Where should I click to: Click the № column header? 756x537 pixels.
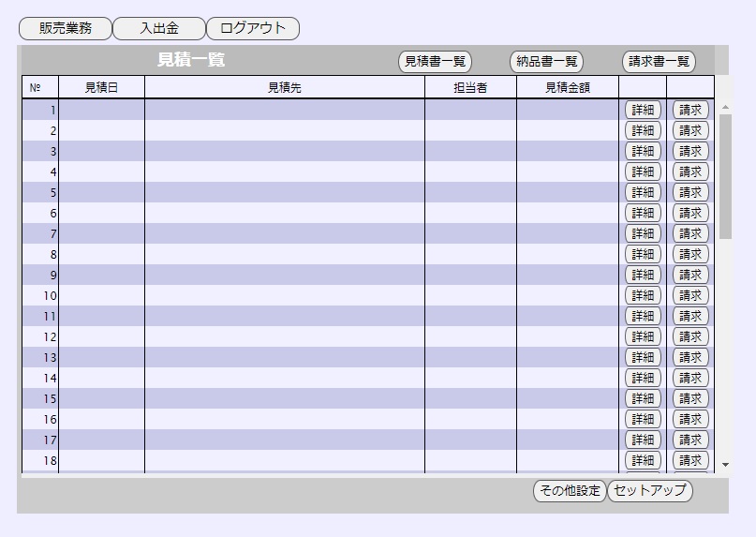point(40,87)
